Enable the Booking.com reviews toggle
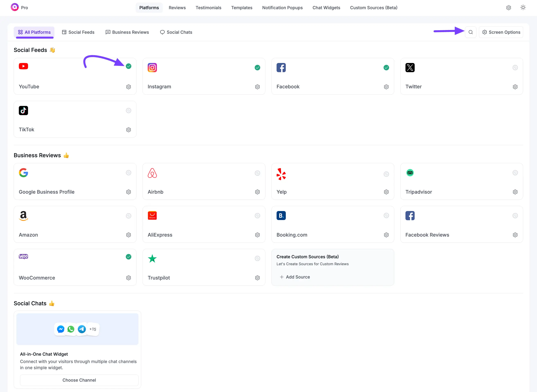Screen dimensions: 537x392 pos(386,216)
